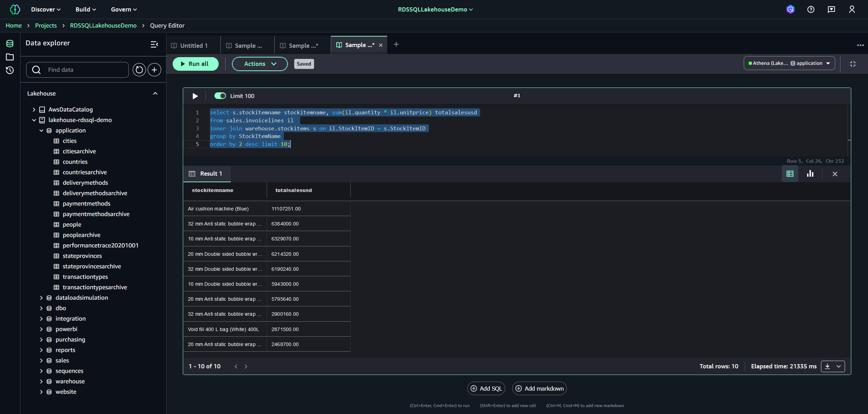Click the Find data search field
Screen dimensions: 868x414
click(84, 70)
